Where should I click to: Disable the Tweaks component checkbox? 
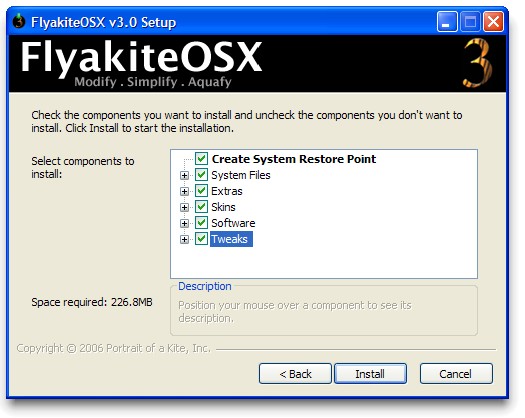pyautogui.click(x=201, y=239)
